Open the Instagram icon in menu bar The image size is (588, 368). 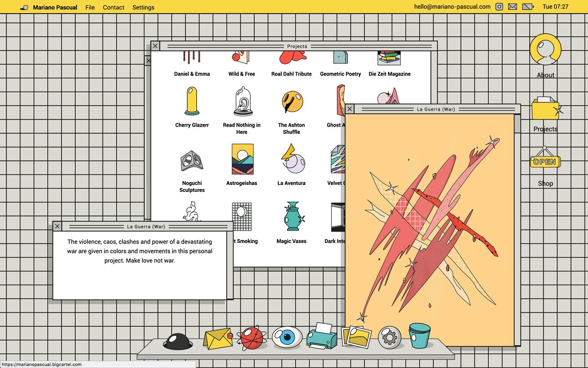point(499,7)
